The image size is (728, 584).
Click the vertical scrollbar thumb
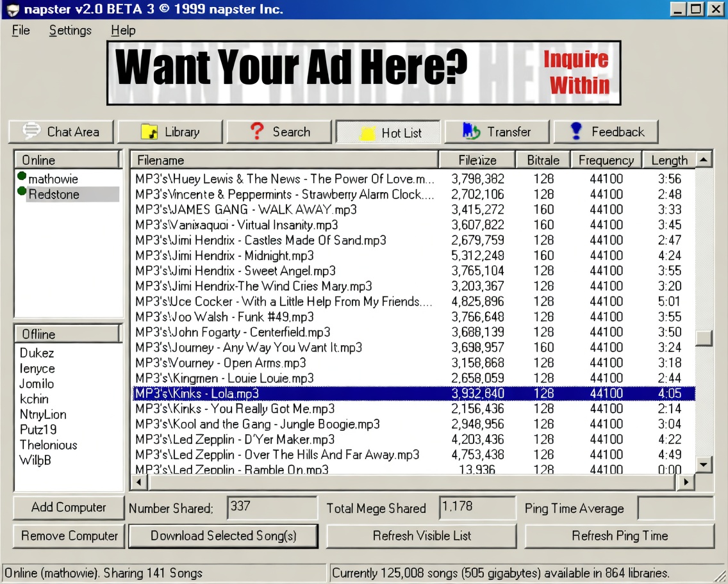(x=704, y=338)
